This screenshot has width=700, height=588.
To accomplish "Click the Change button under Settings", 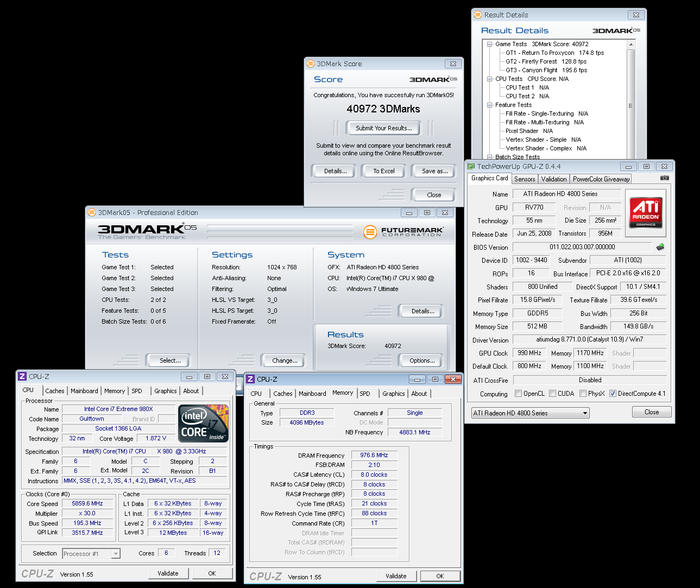I will click(x=285, y=361).
